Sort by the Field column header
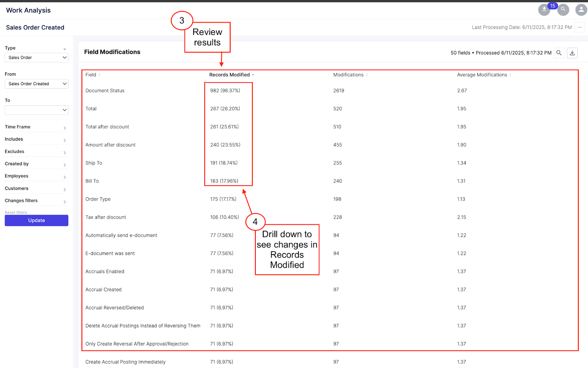This screenshot has width=588, height=368. coord(93,75)
